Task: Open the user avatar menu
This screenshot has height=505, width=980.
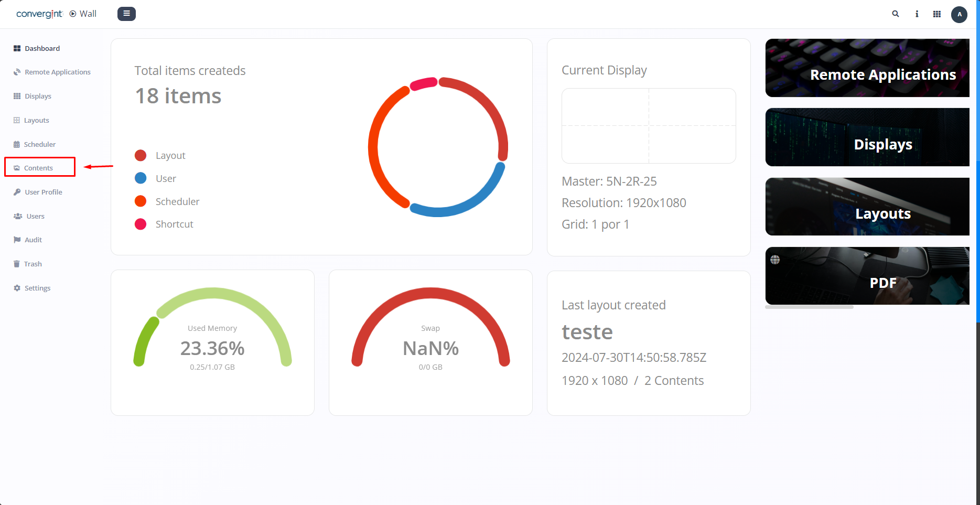Action: 959,14
